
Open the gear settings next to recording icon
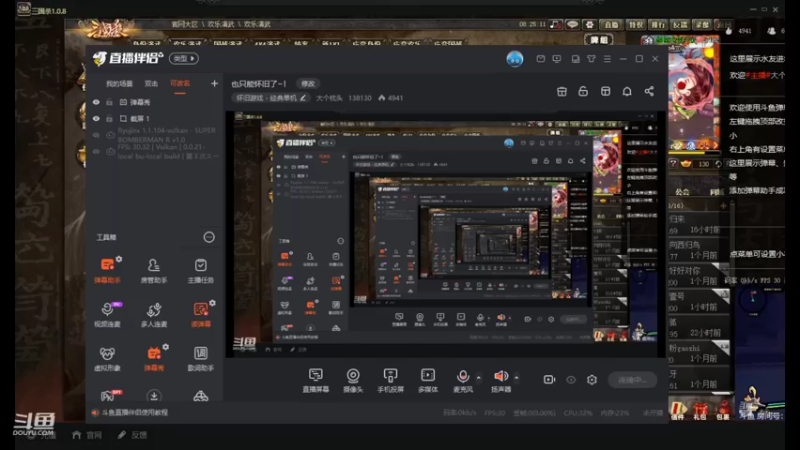coord(592,380)
